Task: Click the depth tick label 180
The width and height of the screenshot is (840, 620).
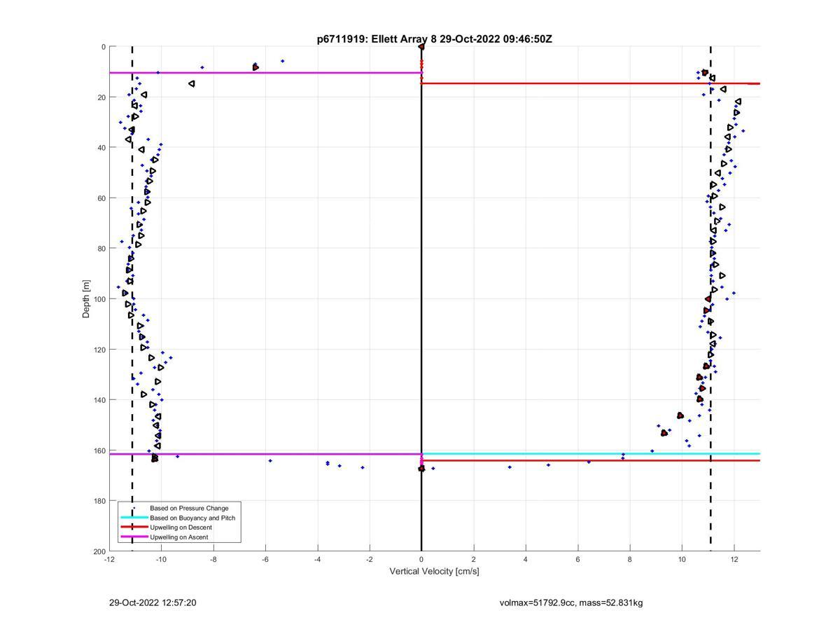Action: pos(99,501)
